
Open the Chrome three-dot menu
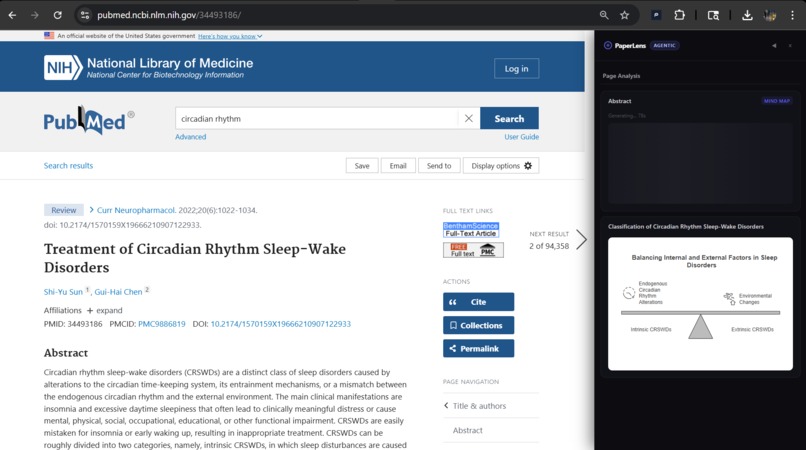(x=792, y=15)
